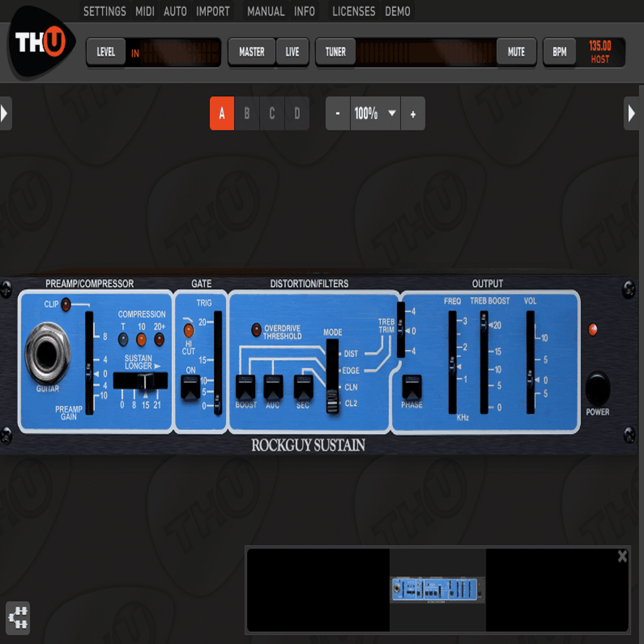The image size is (644, 644).
Task: Click the TH-U logo icon
Action: pyautogui.click(x=42, y=42)
